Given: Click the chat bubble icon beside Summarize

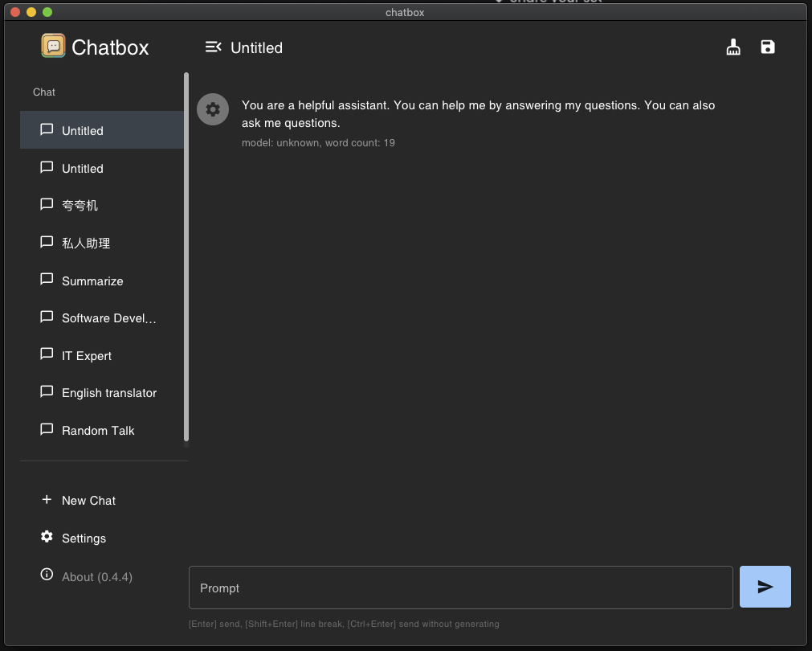Looking at the screenshot, I should click(47, 280).
